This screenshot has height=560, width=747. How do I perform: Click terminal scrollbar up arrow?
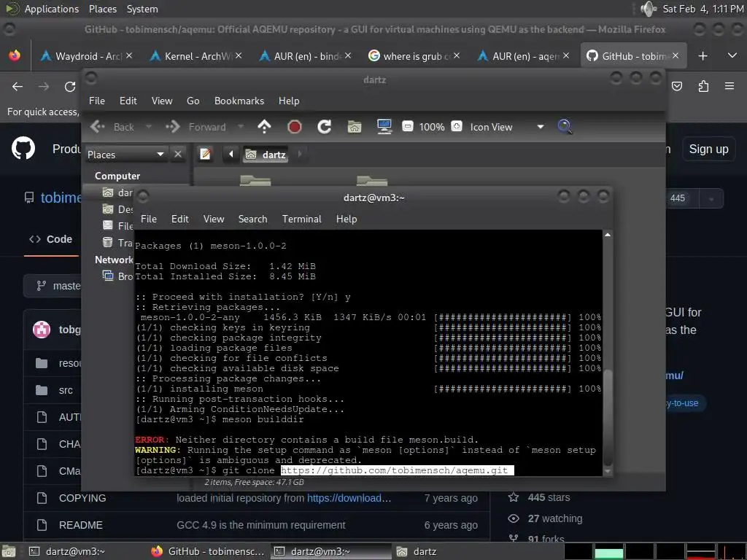click(x=608, y=235)
